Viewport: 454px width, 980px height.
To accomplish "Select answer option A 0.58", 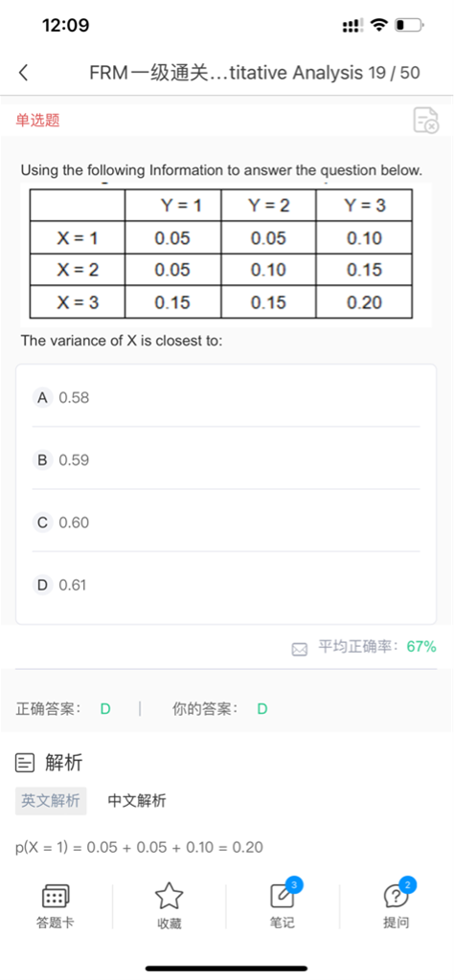I will click(226, 397).
